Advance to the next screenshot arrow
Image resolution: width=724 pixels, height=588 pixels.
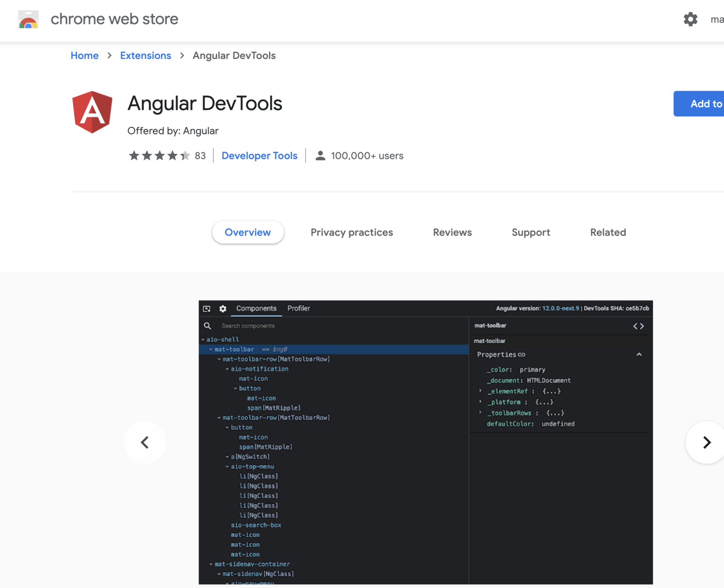click(706, 443)
